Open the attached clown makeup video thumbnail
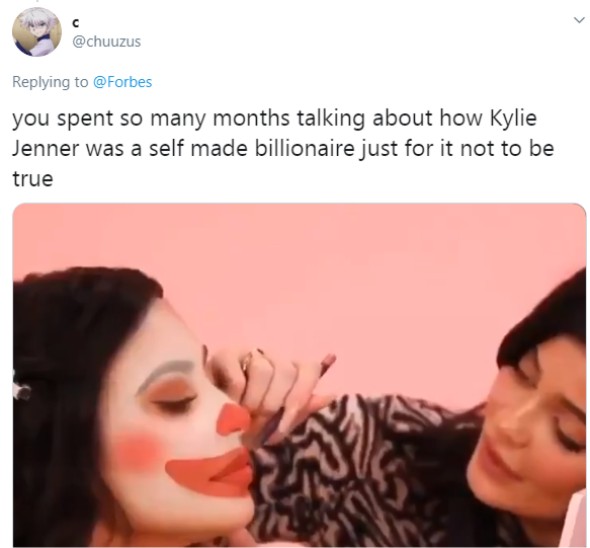 pyautogui.click(x=300, y=375)
